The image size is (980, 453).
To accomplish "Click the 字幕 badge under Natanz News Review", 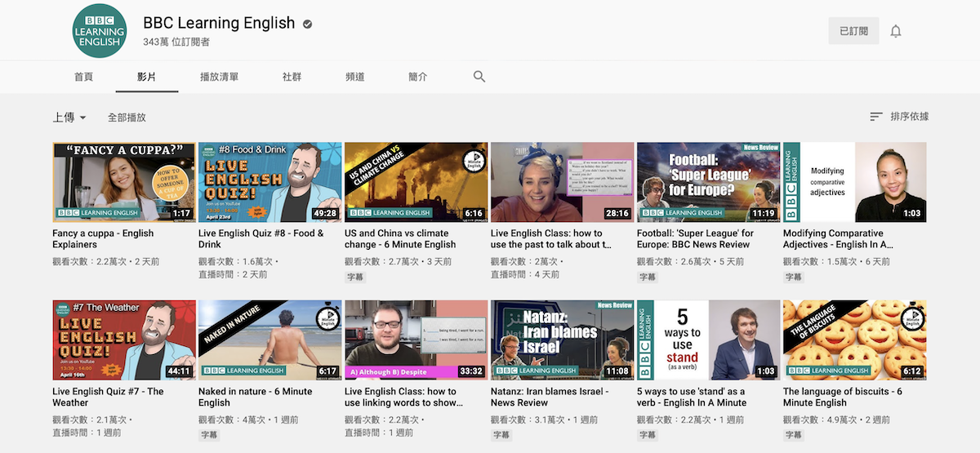I will 501,435.
